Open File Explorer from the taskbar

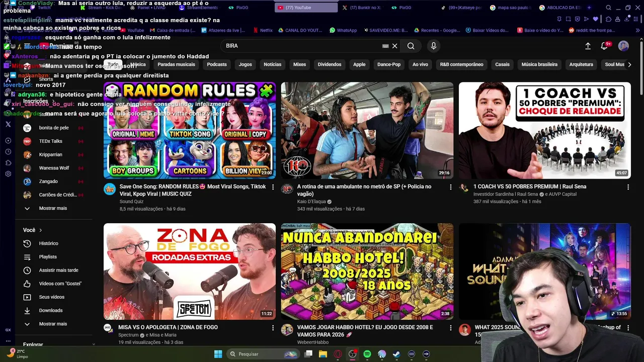[323, 354]
